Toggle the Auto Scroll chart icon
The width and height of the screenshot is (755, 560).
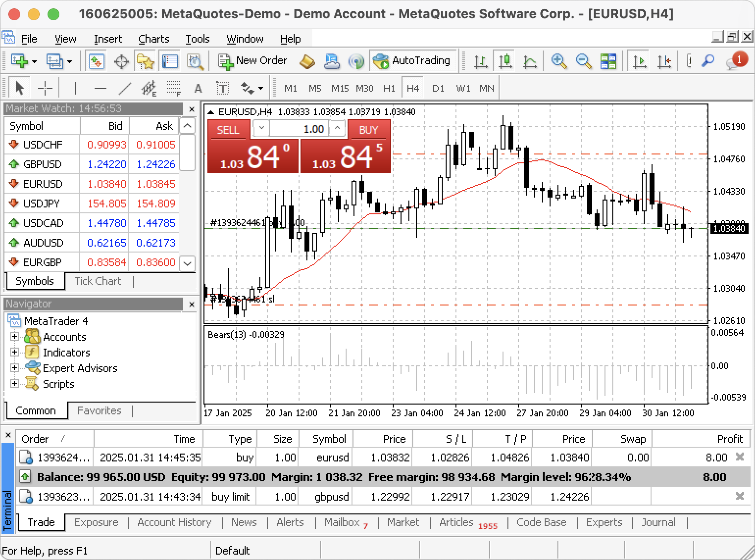coord(640,61)
